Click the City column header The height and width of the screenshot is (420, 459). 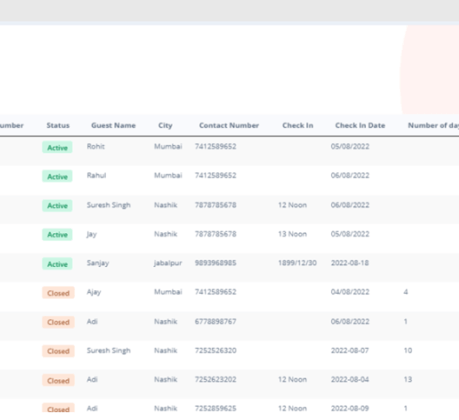click(x=165, y=126)
